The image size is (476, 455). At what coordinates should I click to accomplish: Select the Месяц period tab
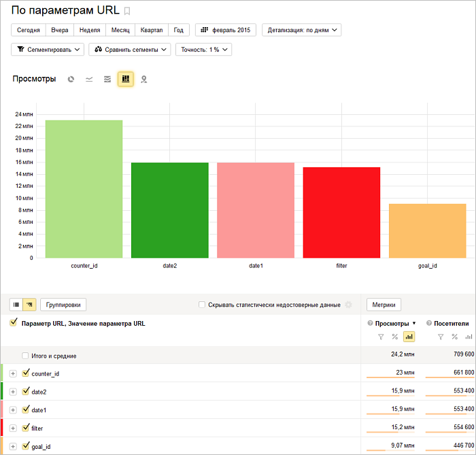coord(120,30)
